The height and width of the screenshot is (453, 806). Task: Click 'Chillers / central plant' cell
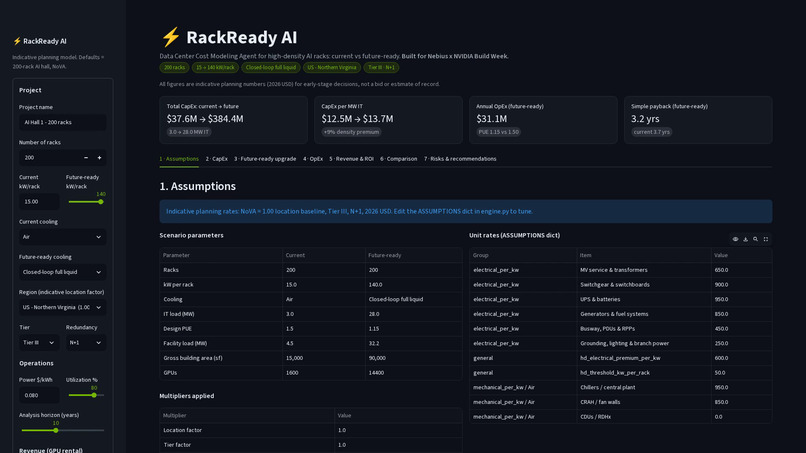644,387
